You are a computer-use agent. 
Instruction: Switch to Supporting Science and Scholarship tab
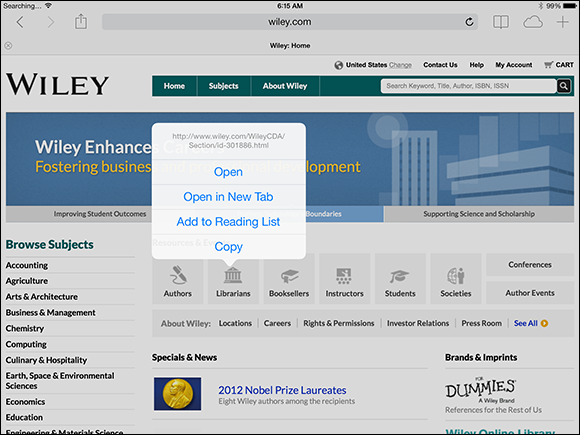click(479, 214)
